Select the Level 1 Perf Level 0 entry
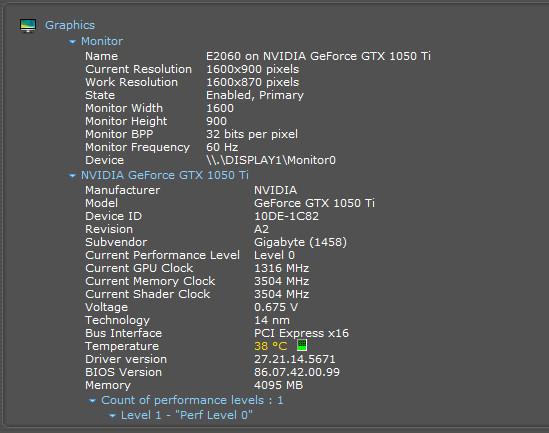549x433 pixels. [x=187, y=415]
